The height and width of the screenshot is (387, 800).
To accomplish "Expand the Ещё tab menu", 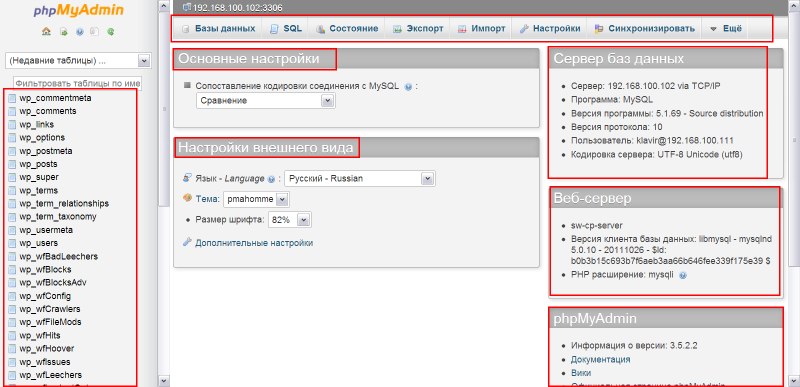I will (726, 29).
